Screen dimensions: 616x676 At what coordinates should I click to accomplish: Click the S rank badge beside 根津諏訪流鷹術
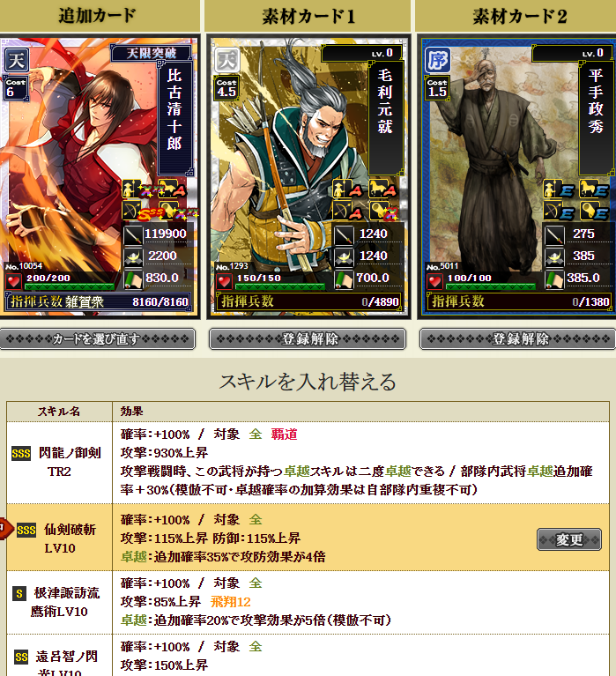(x=19, y=594)
